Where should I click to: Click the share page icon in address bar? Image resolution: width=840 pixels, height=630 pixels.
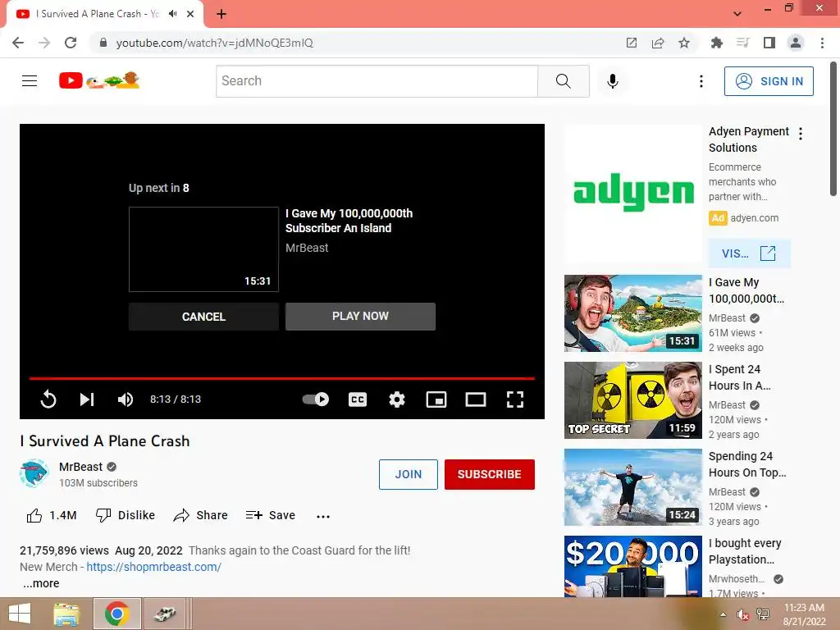[658, 43]
